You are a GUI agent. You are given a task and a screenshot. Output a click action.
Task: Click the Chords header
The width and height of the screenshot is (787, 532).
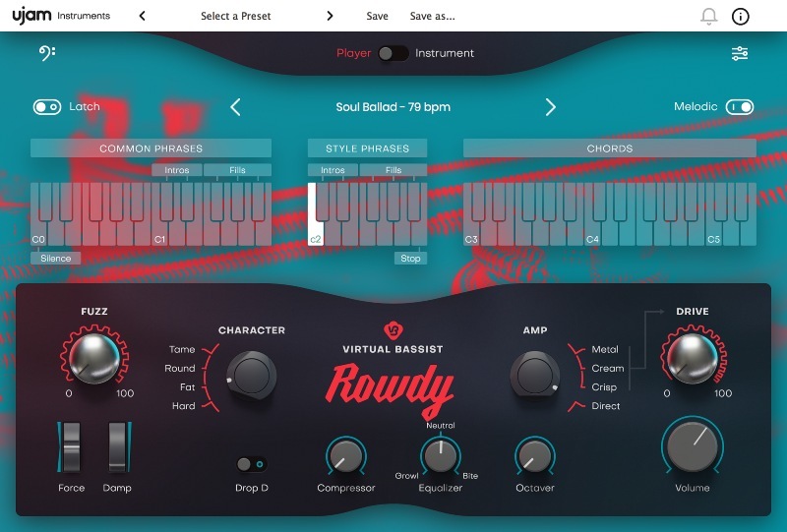coord(610,148)
